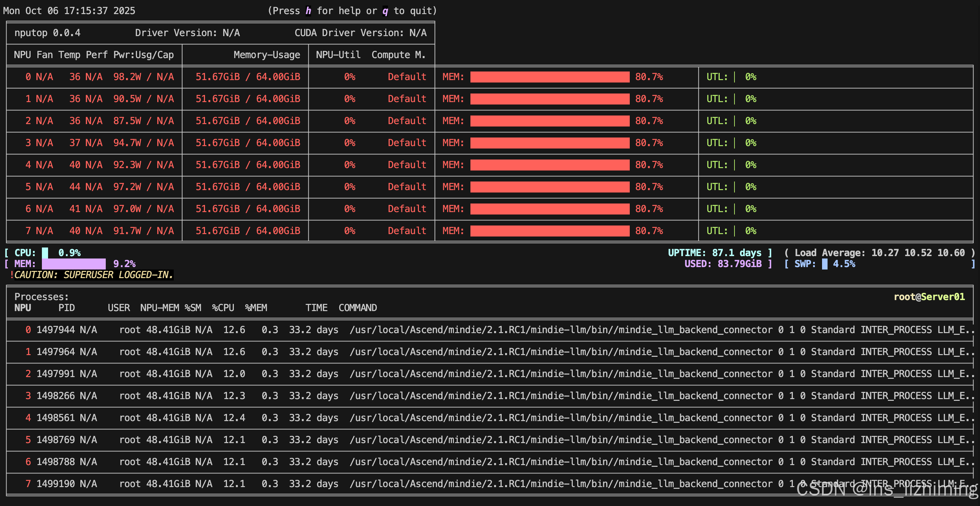Click the SWP swap usage bar
This screenshot has height=506, width=980.
(x=824, y=264)
